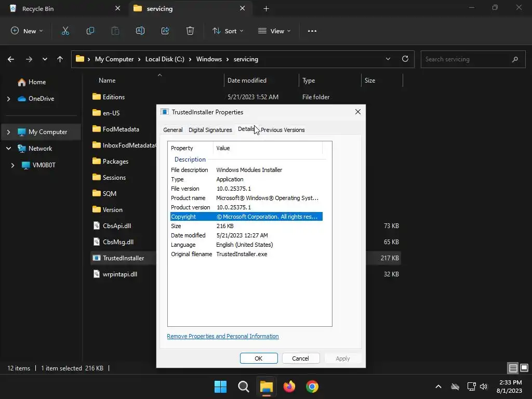The image size is (532, 399).
Task: Go back with the left arrow
Action: pos(11,59)
